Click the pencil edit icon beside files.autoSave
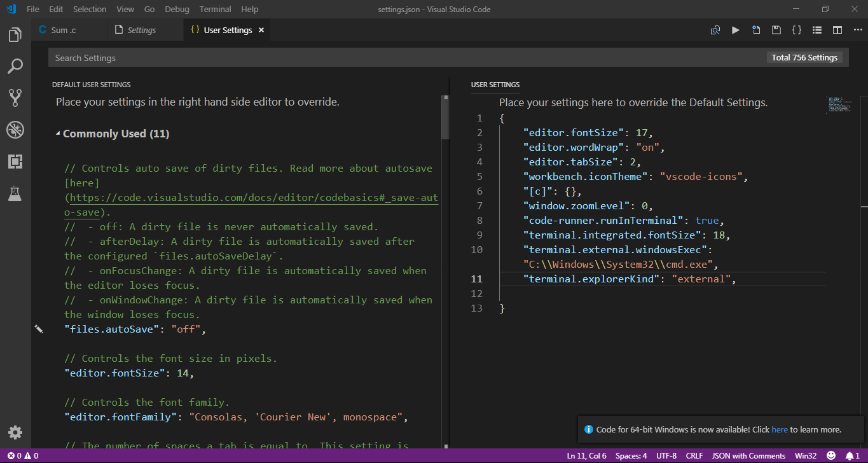The image size is (868, 463). [x=39, y=329]
